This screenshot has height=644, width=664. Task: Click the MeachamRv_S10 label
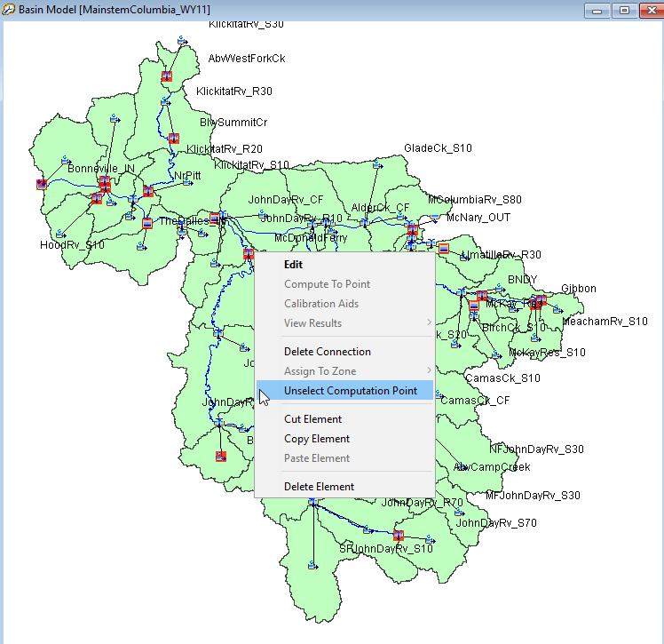[x=605, y=322]
